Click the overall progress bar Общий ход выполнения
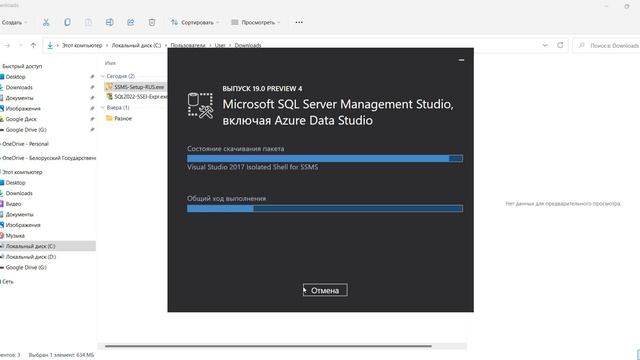 [x=325, y=209]
